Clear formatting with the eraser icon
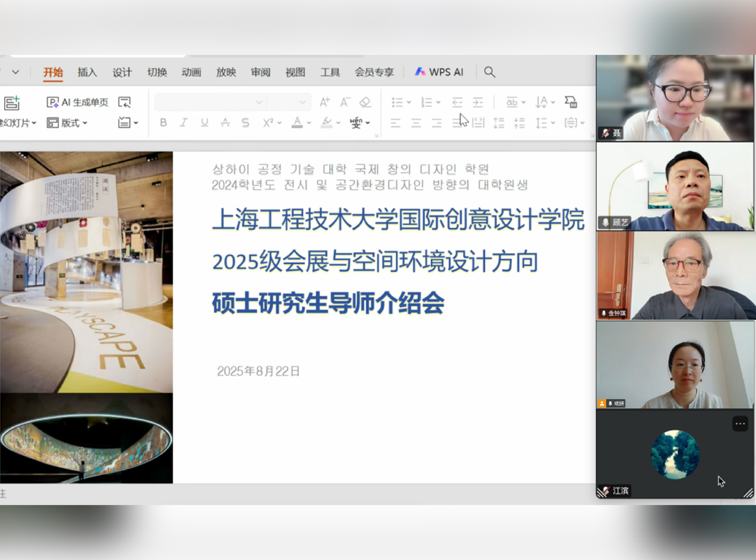Viewport: 756px width, 560px height. (365, 102)
